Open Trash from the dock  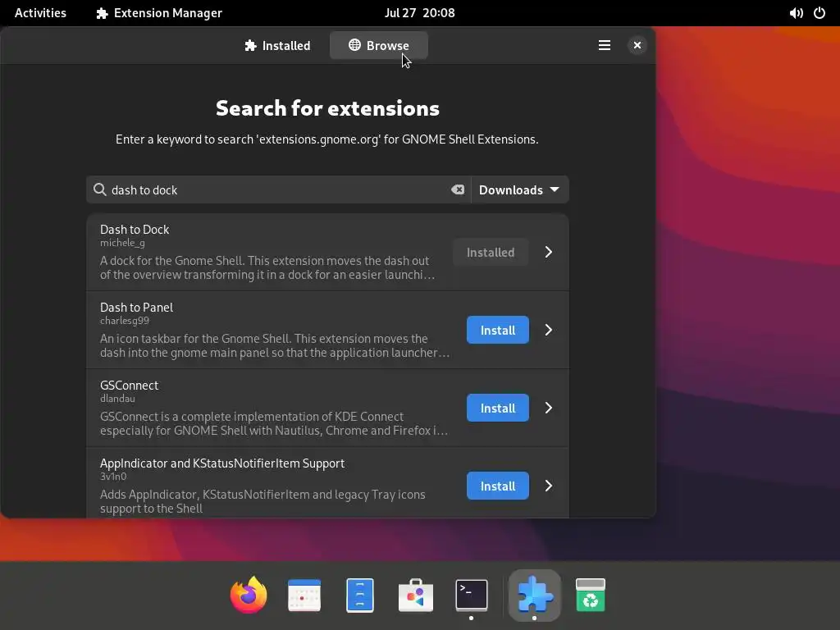(591, 596)
